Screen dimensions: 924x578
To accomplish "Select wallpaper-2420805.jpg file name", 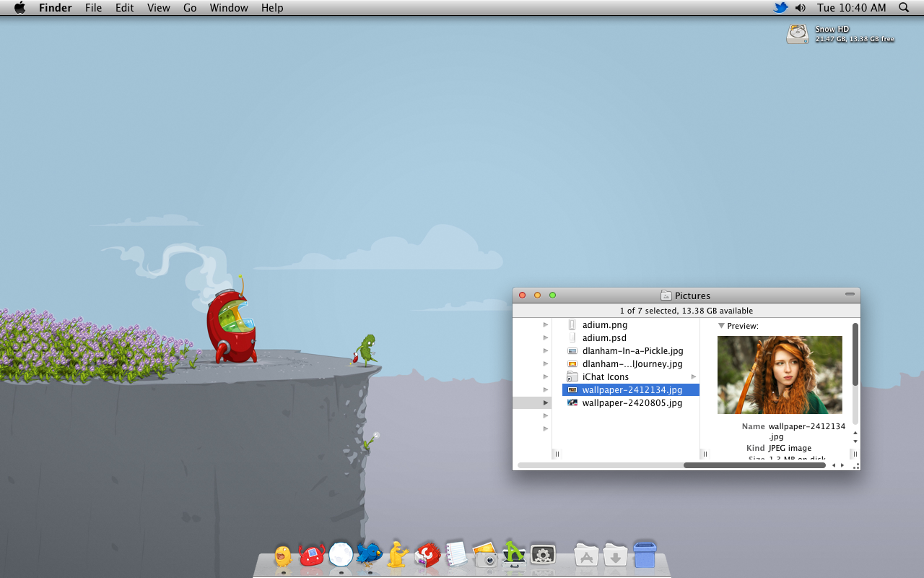I will (632, 403).
